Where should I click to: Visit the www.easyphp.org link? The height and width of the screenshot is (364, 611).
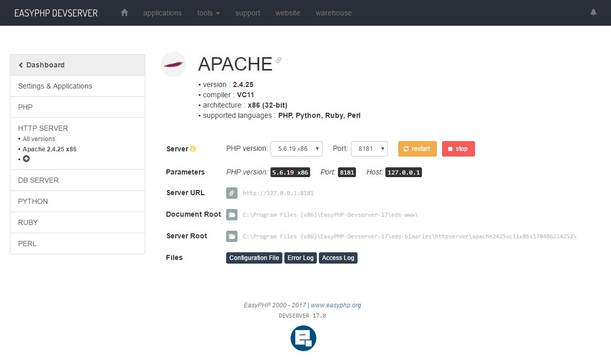click(x=335, y=305)
